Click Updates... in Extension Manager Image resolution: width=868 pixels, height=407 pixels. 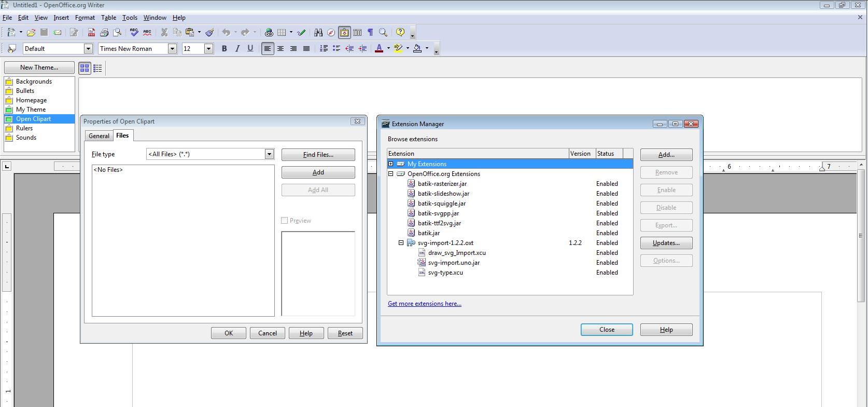click(666, 243)
